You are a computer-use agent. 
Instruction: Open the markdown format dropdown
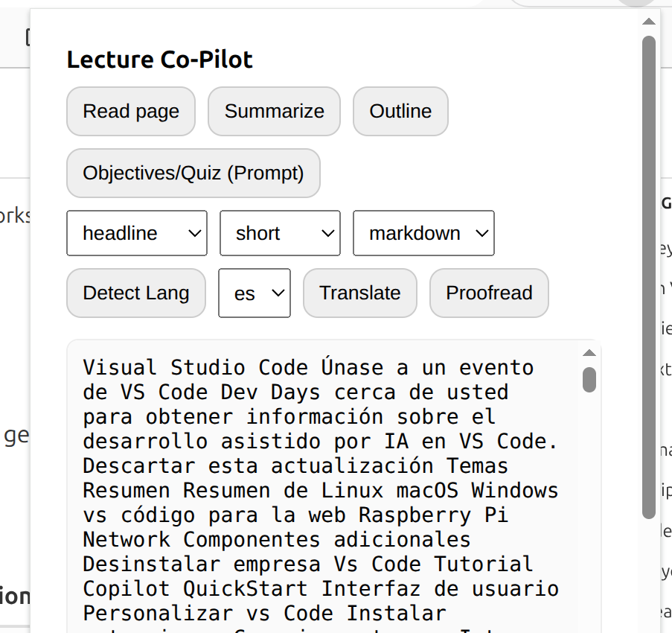tap(423, 233)
